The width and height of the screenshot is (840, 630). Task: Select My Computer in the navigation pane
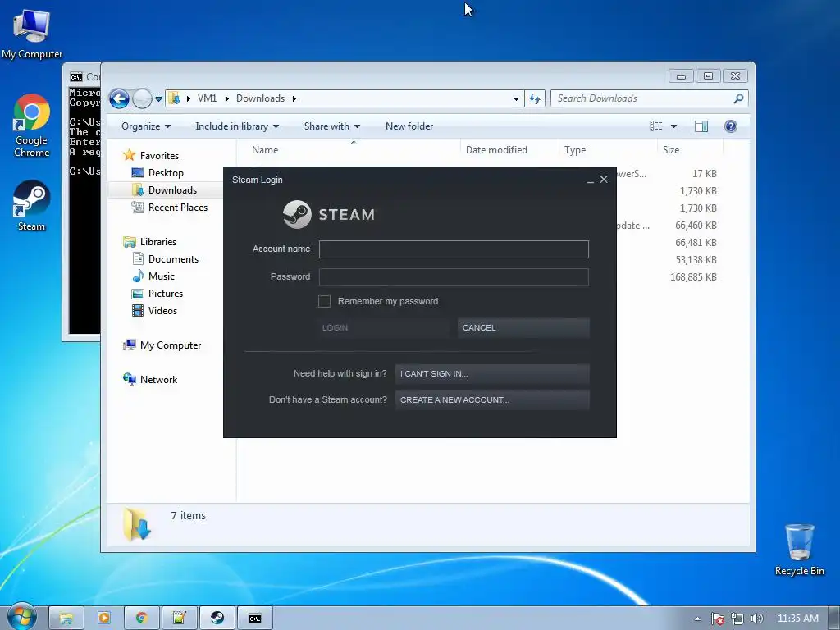click(x=171, y=345)
